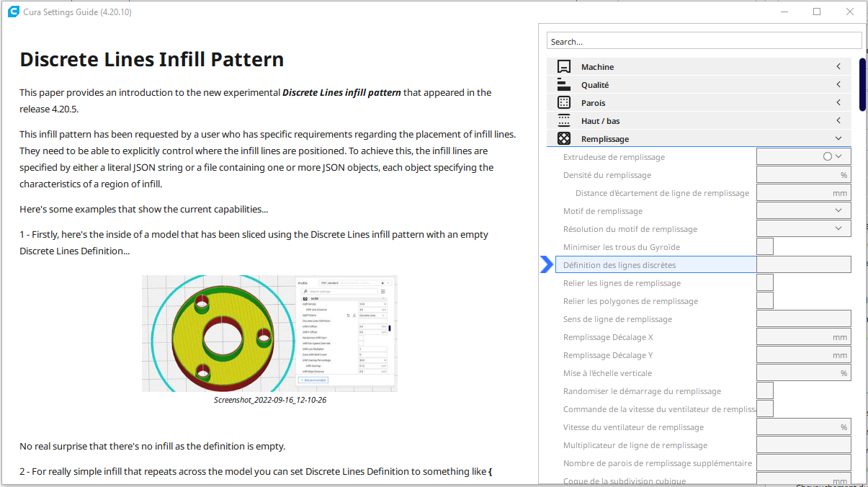Open the Motif de remplissage dropdown

click(804, 210)
